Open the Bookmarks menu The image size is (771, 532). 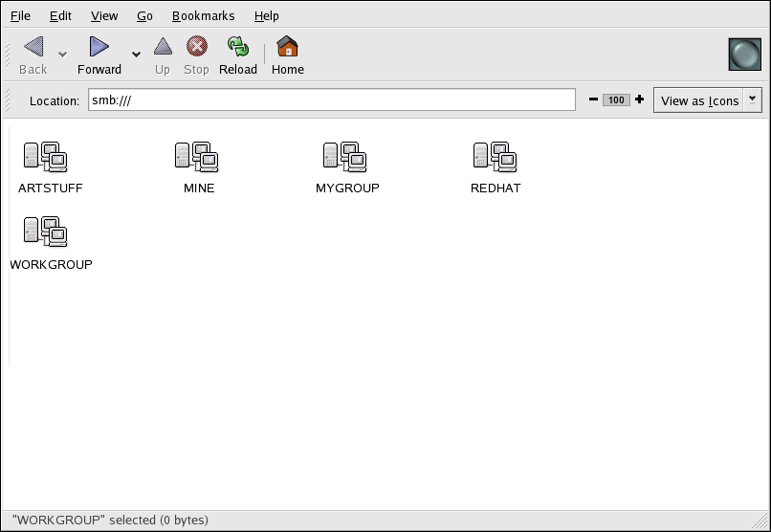pos(203,16)
